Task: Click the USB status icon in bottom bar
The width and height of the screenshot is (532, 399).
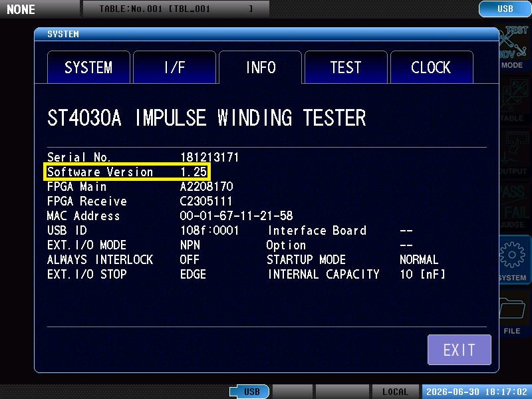Action: (x=250, y=392)
